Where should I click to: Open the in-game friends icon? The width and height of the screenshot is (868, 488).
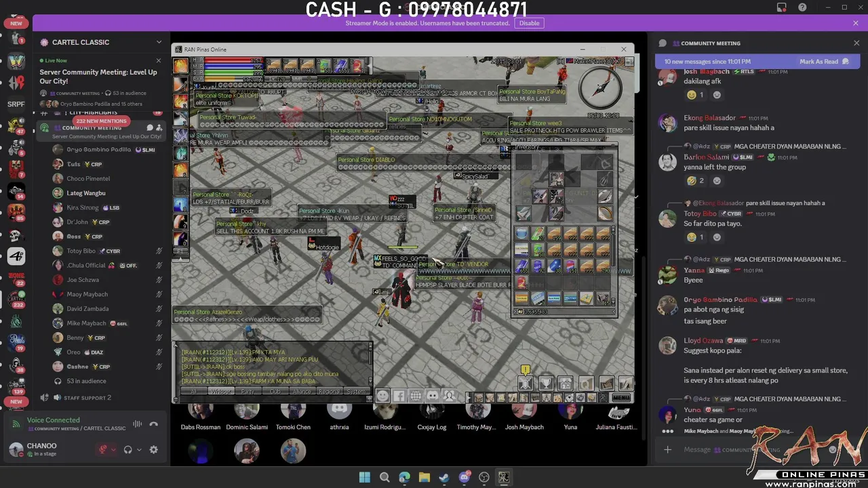click(449, 396)
